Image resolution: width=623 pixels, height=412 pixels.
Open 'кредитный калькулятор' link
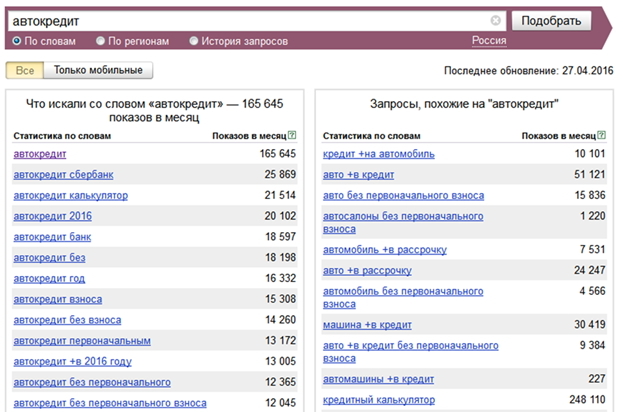pos(379,400)
